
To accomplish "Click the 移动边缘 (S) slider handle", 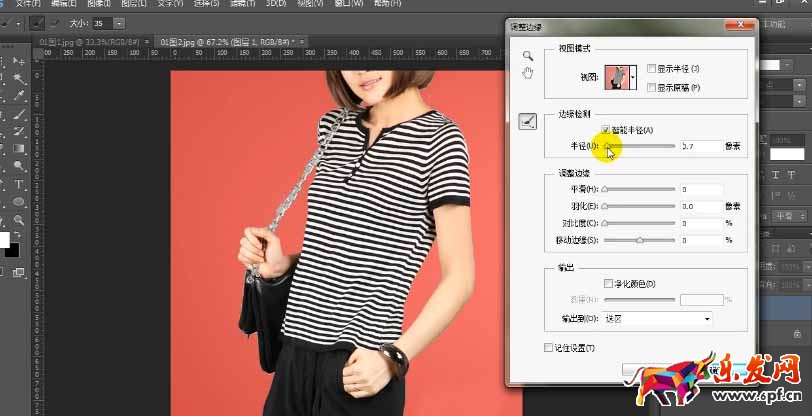I will (640, 240).
